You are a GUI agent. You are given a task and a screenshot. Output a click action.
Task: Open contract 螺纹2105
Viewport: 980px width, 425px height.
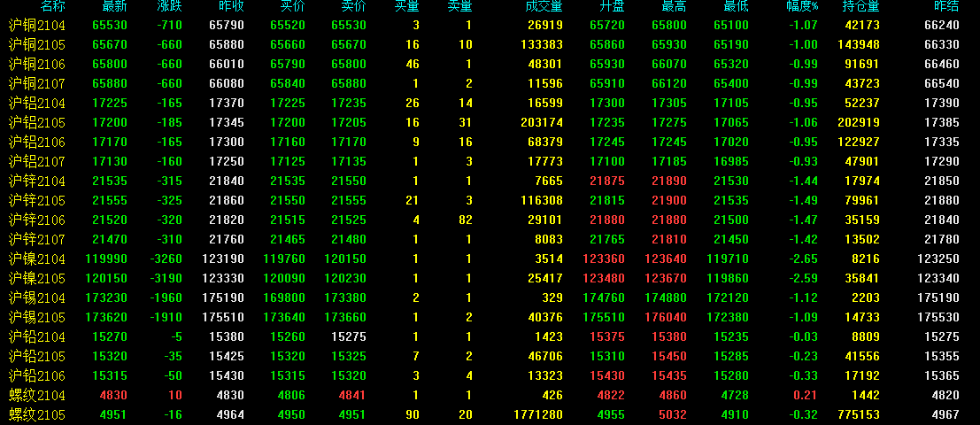37,414
